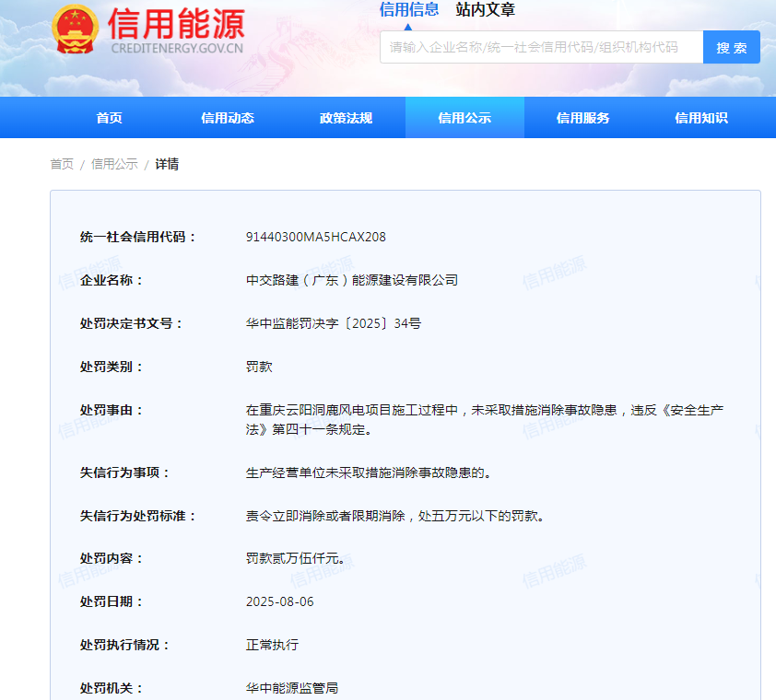Click the authority name 华中能源监管局
The height and width of the screenshot is (700, 776).
tap(292, 688)
